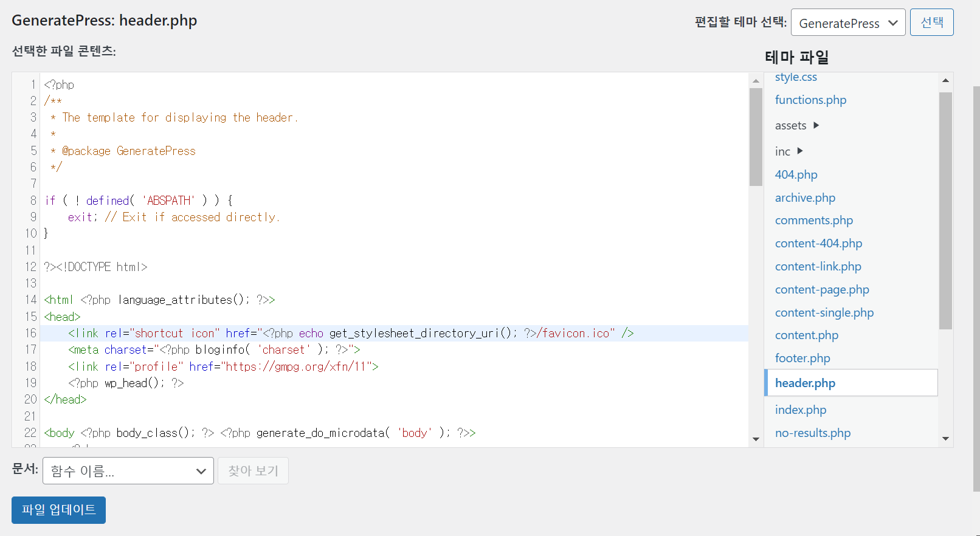Click the 선택 button next to theme dropdown
This screenshot has width=980, height=536.
[931, 22]
